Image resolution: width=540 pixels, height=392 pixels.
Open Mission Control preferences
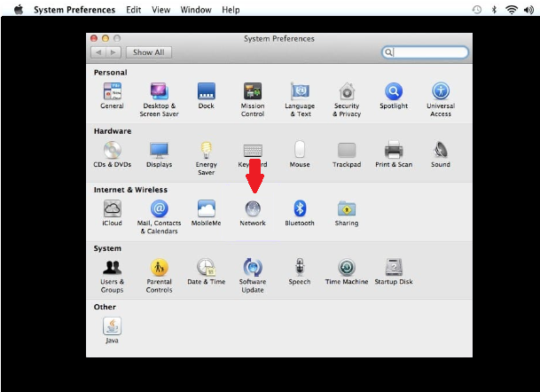(253, 91)
